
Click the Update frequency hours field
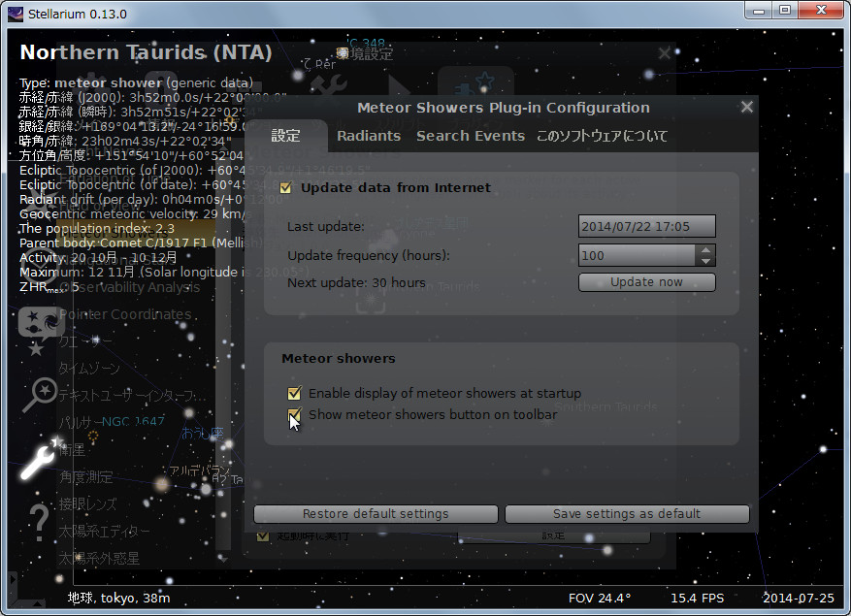coord(637,255)
